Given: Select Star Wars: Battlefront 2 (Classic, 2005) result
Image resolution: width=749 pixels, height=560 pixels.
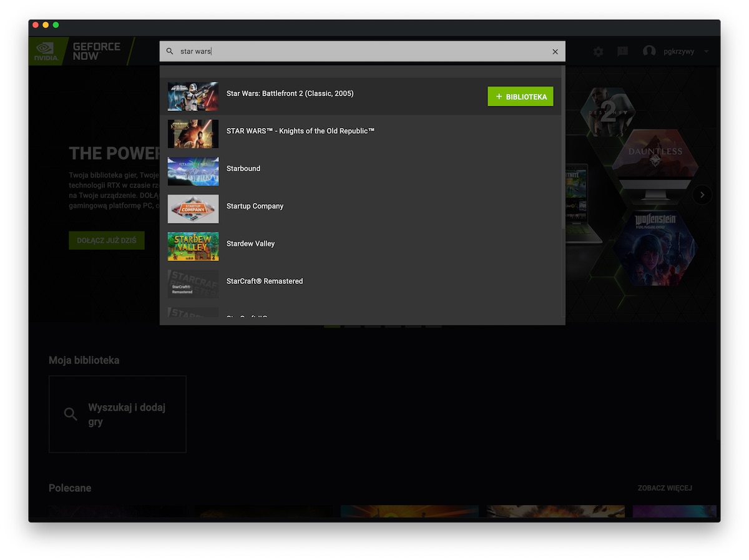Looking at the screenshot, I should point(361,96).
